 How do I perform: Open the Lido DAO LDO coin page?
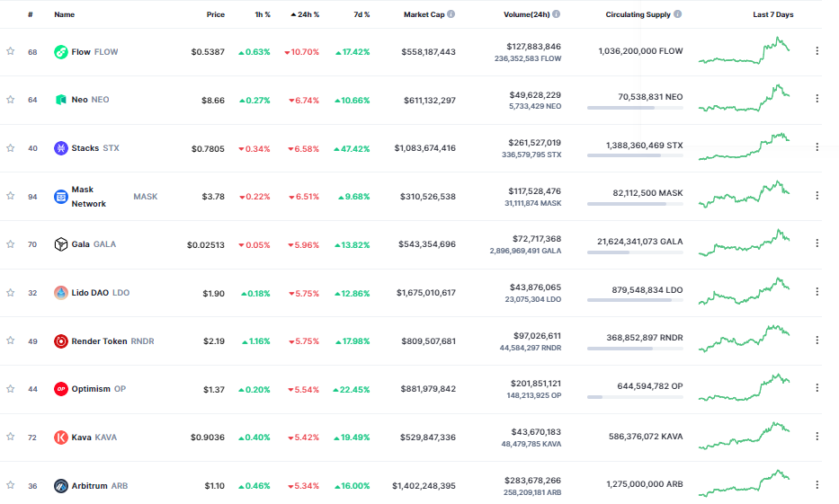coord(101,292)
